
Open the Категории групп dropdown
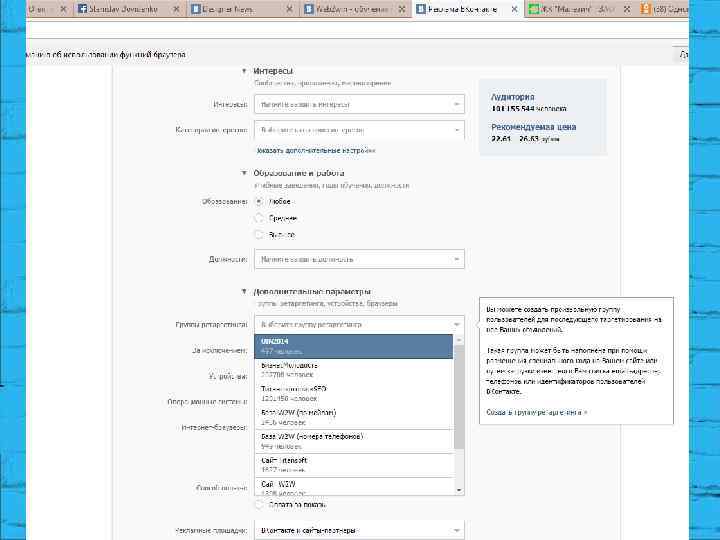click(x=360, y=130)
